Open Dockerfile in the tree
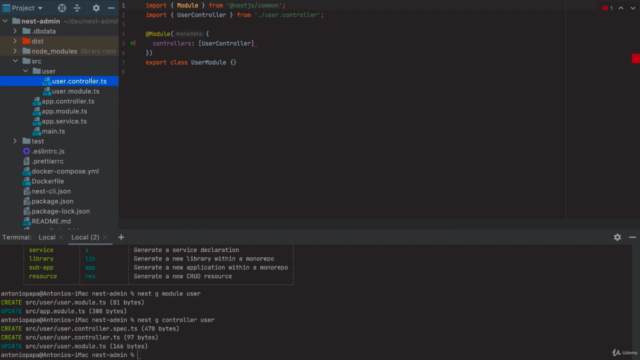 coord(48,181)
